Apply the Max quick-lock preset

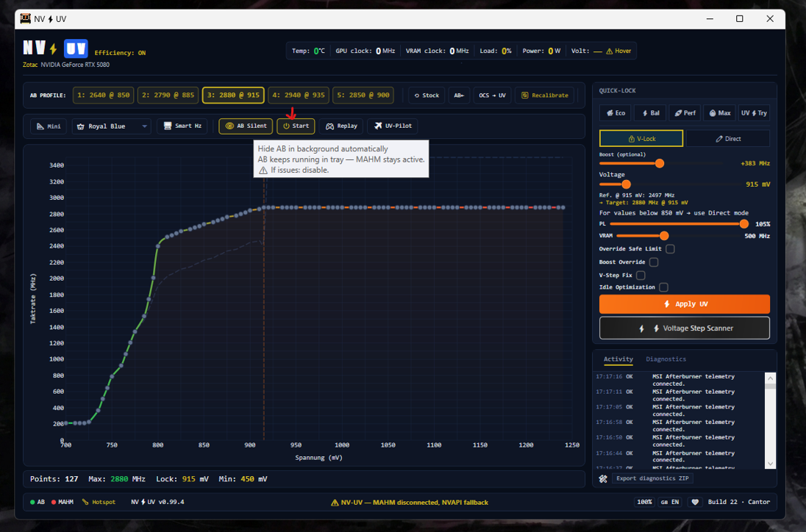720,113
